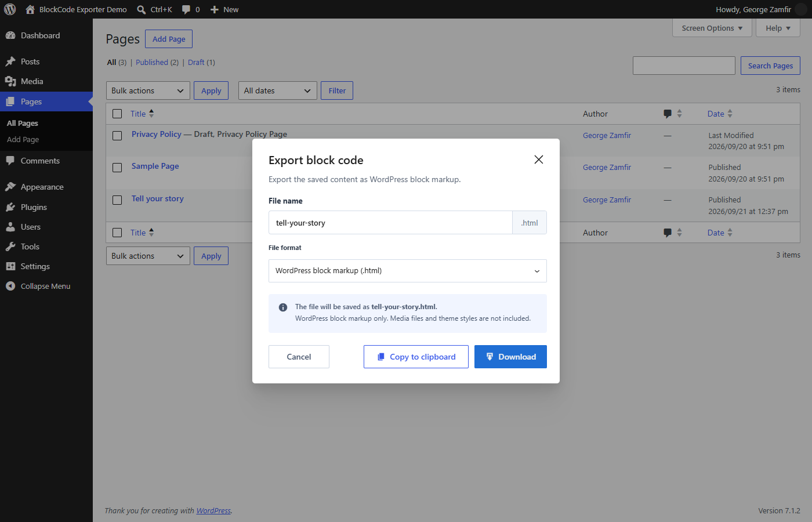
Task: Click the comments column icon in table footer
Action: (668, 233)
